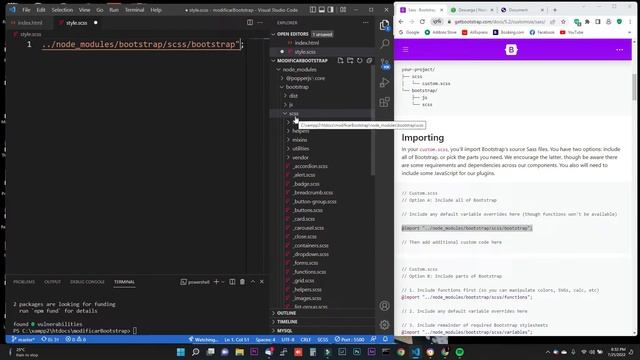This screenshot has width=640, height=360.
Task: Open the YouTube bookmark in Chrome
Action: pyautogui.click(x=571, y=32)
